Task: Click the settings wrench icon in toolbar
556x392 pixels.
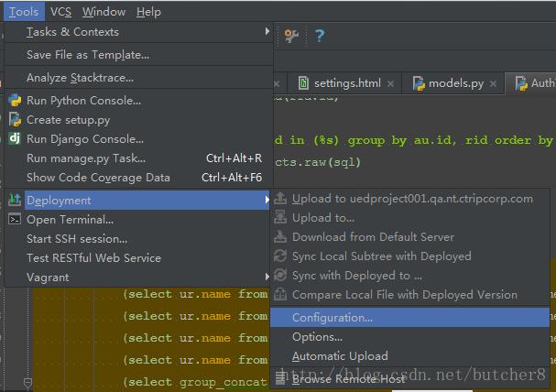Action: click(291, 36)
